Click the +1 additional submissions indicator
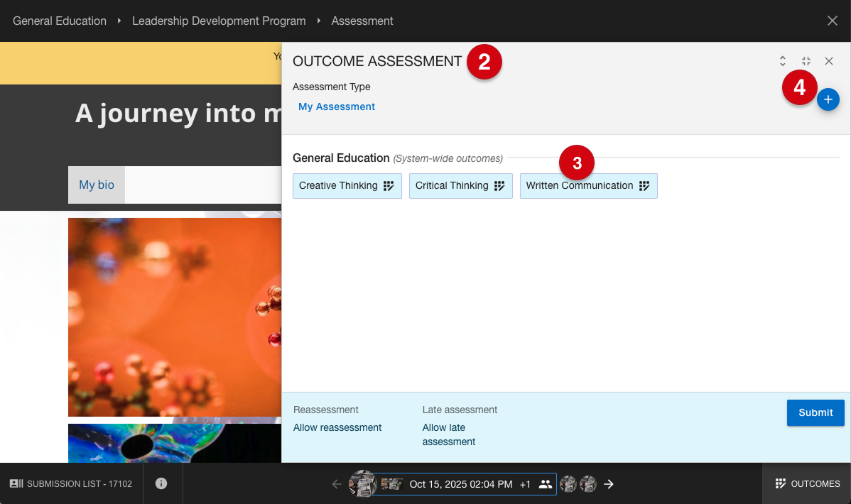 [x=525, y=484]
